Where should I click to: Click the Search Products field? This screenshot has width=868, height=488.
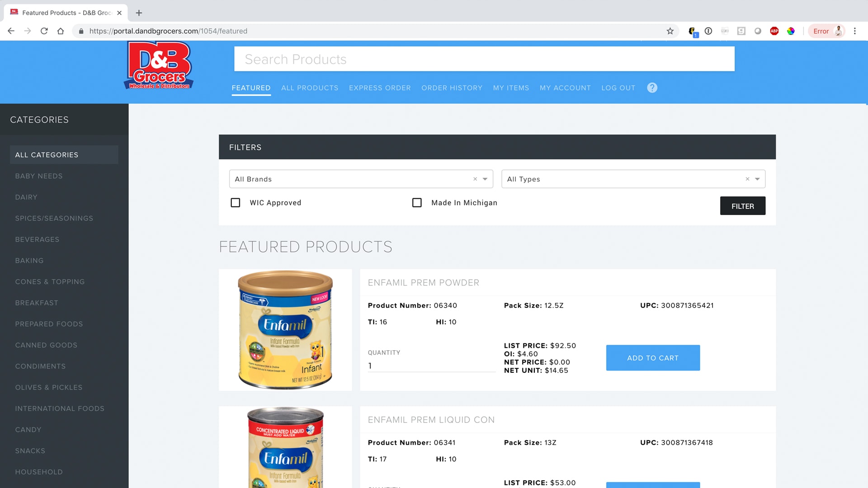pos(484,59)
